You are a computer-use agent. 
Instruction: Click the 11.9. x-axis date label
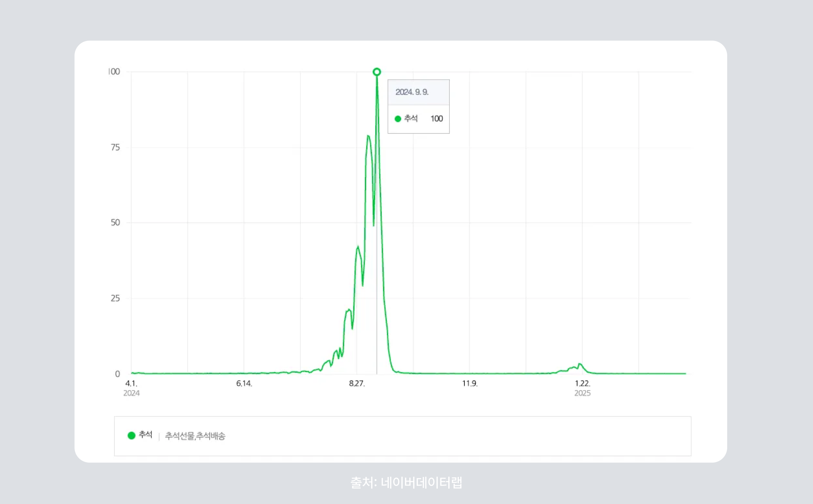coord(469,383)
